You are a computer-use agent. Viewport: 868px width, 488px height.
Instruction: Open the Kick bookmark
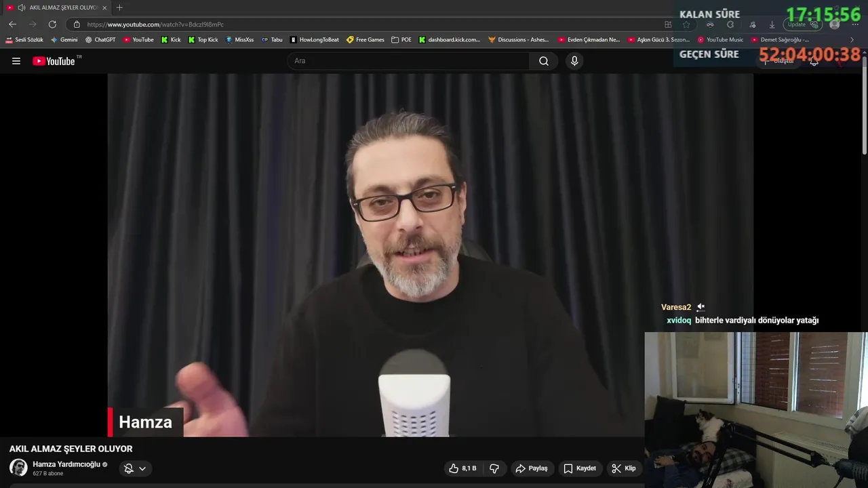[171, 40]
